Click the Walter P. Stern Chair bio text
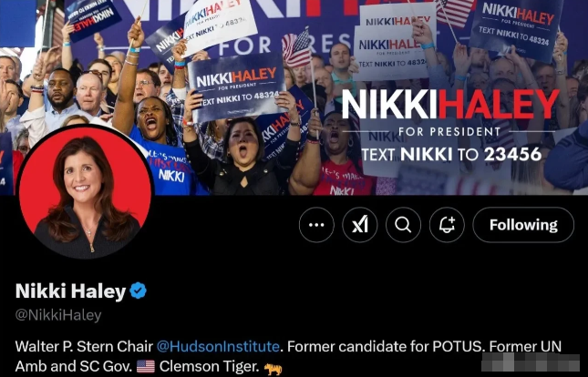The width and height of the screenshot is (588, 377). [84, 346]
